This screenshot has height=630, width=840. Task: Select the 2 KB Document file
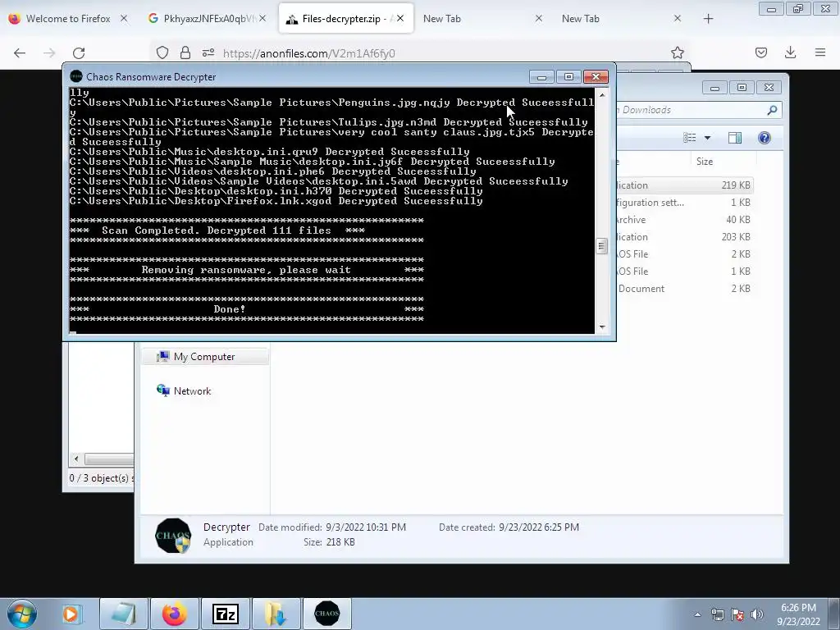pyautogui.click(x=685, y=288)
